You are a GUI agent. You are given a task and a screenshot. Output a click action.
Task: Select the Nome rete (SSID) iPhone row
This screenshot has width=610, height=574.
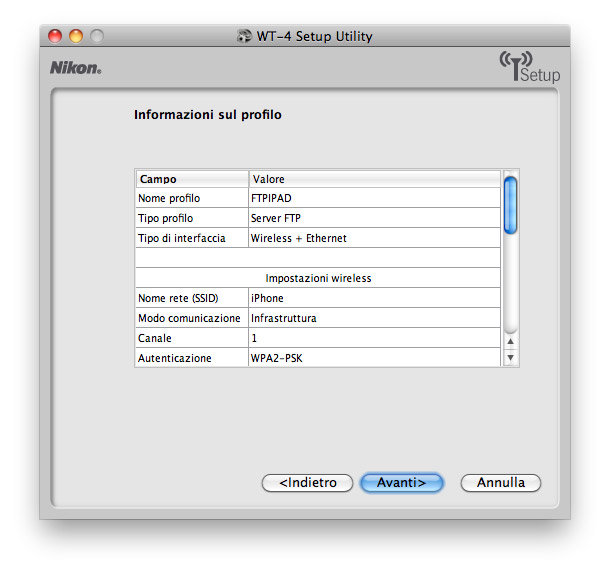pos(318,298)
